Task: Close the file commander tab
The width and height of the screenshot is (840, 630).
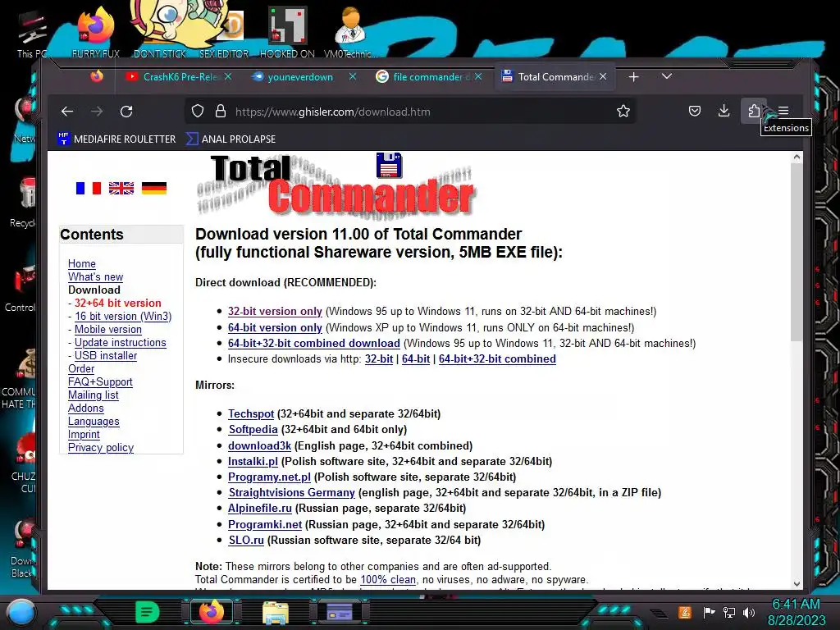Action: pyautogui.click(x=478, y=77)
